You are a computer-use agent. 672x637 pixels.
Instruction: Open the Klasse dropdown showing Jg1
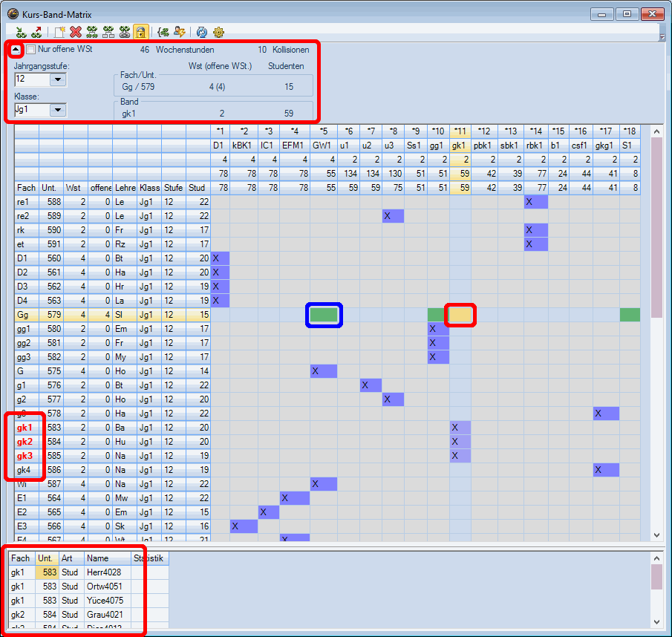pyautogui.click(x=59, y=110)
